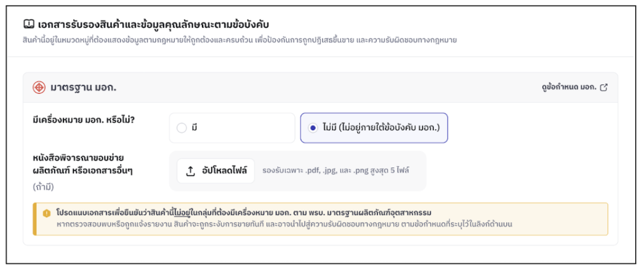Click the bold first line of the yellow warning

point(247,213)
